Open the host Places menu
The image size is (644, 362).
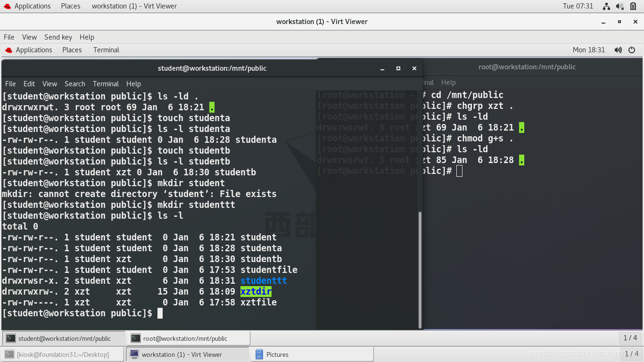pyautogui.click(x=71, y=6)
